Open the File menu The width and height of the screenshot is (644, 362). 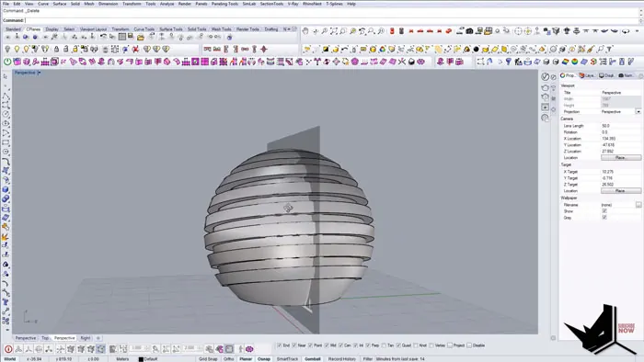(x=6, y=4)
